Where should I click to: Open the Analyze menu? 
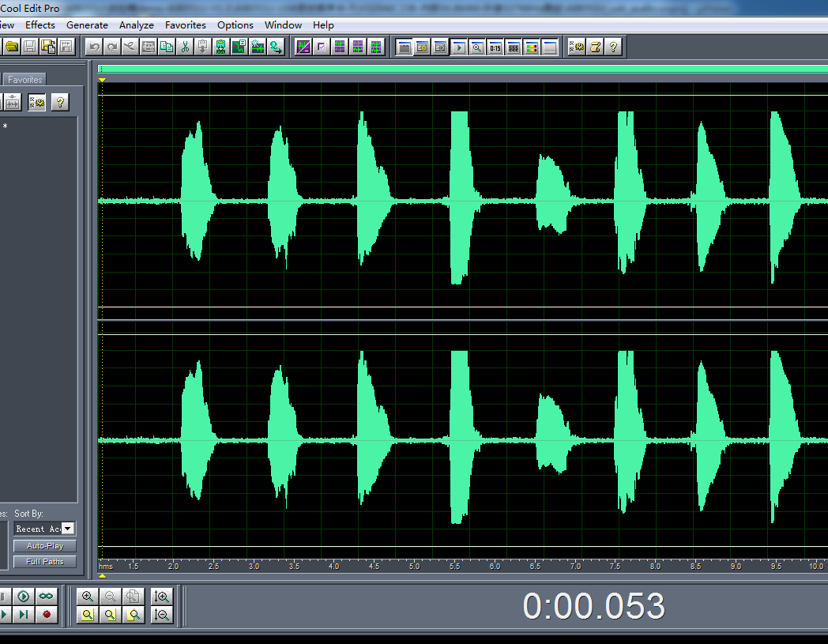[x=136, y=24]
